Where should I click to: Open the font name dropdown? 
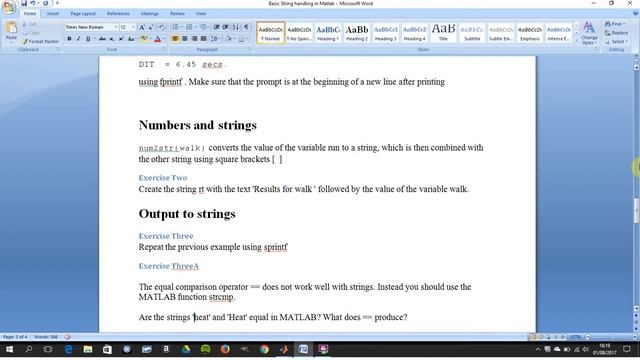click(116, 27)
